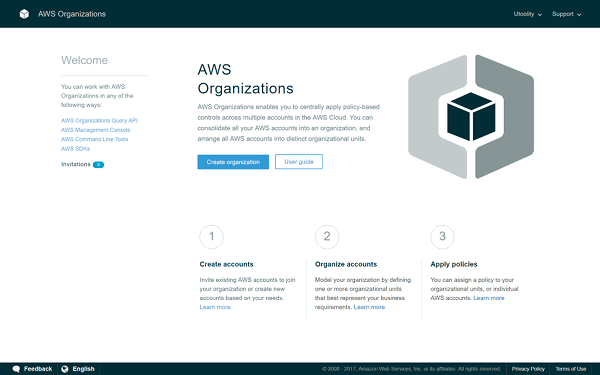Click the Apply policies heading

pos(454,264)
